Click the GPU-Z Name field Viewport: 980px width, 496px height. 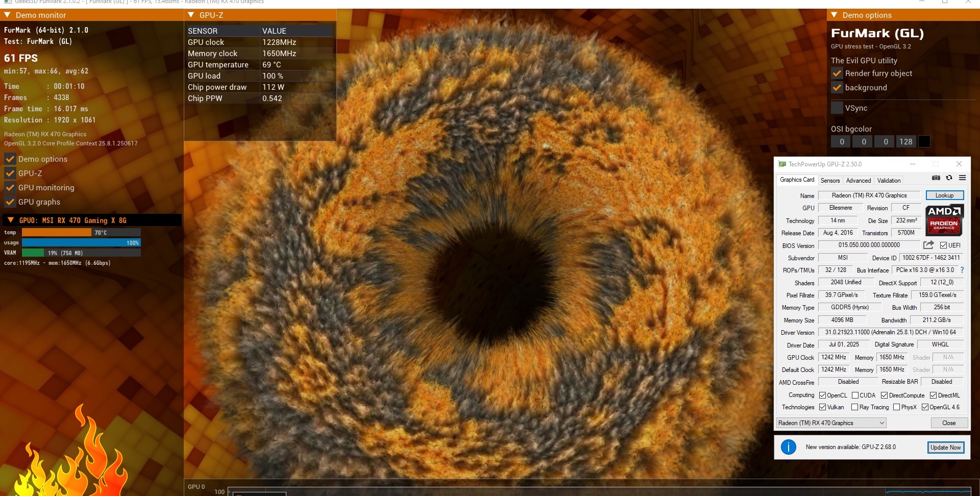[x=869, y=195]
